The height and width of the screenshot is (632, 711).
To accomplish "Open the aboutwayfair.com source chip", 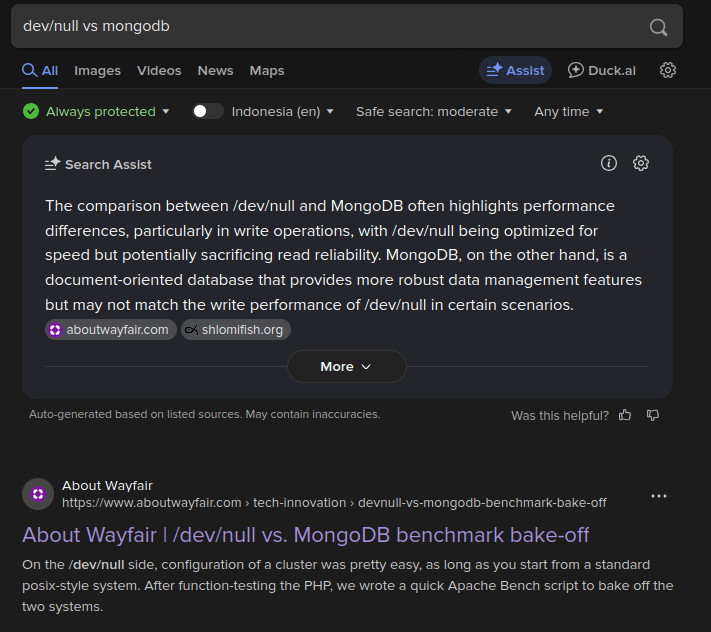I will tap(111, 330).
